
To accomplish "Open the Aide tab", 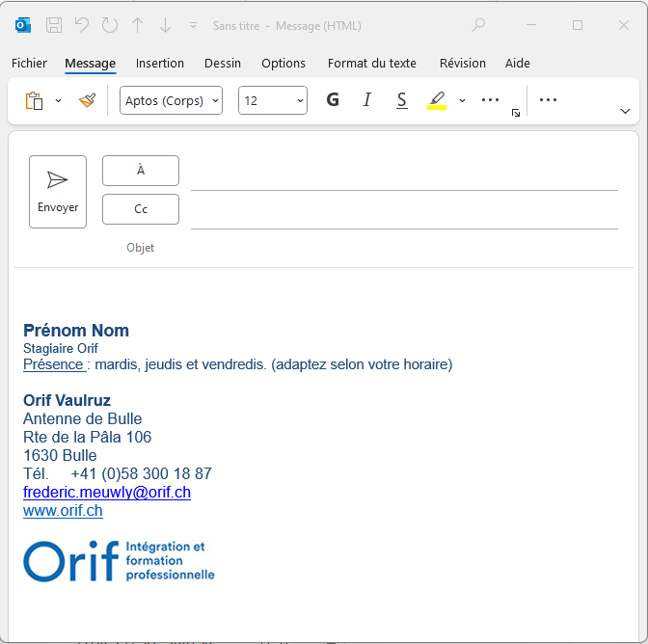I will 518,64.
